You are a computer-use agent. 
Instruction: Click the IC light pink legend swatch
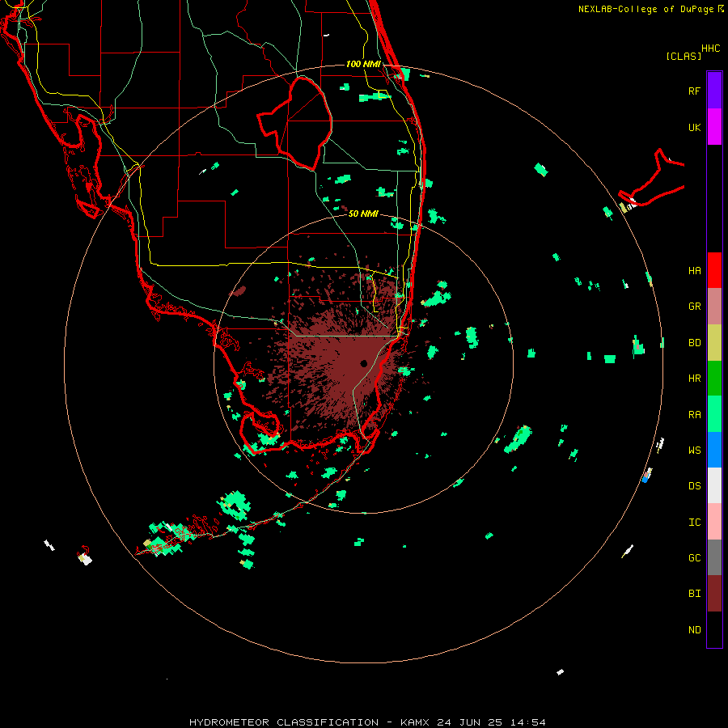[714, 522]
